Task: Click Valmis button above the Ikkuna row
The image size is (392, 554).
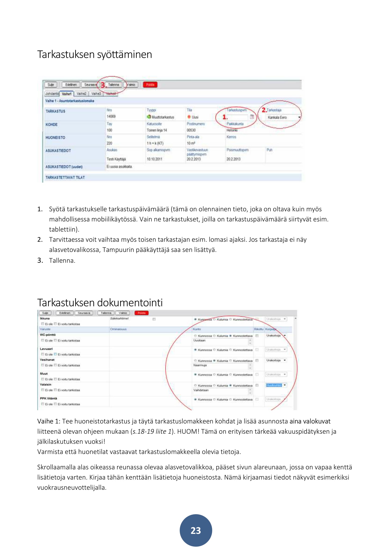Action: coord(123,313)
